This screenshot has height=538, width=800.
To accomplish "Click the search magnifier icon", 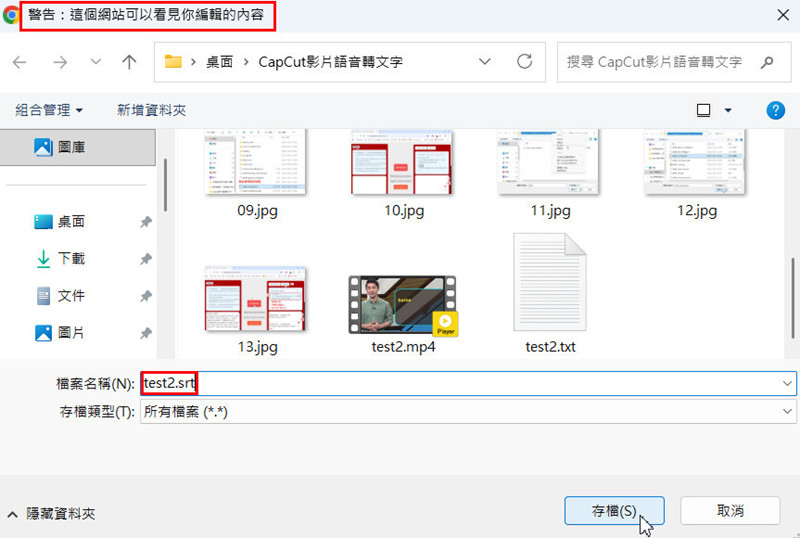I will click(x=768, y=62).
